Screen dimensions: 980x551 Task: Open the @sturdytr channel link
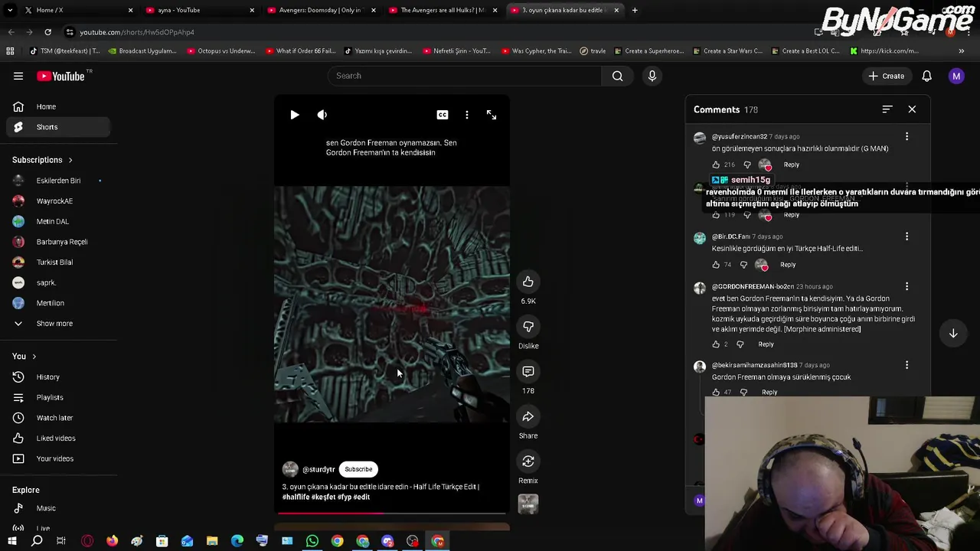point(318,470)
